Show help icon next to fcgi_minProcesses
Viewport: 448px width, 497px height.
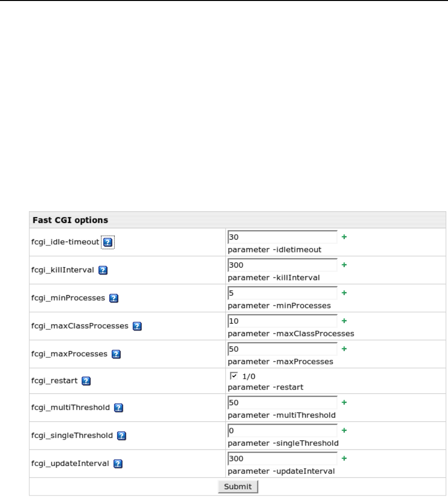point(114,298)
